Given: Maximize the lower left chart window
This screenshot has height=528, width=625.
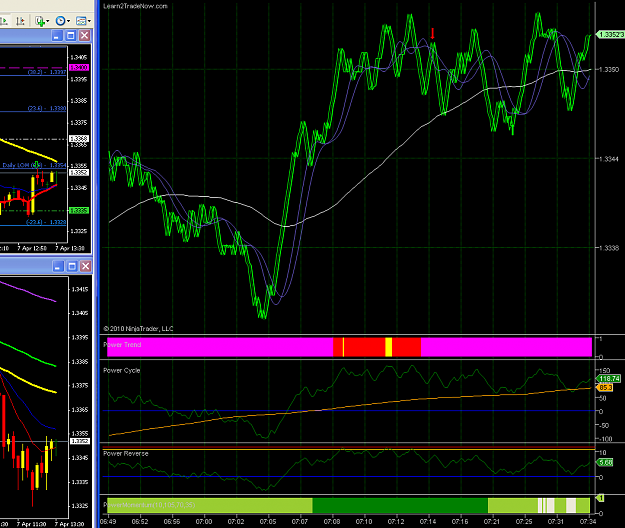Looking at the screenshot, I should click(x=72, y=266).
